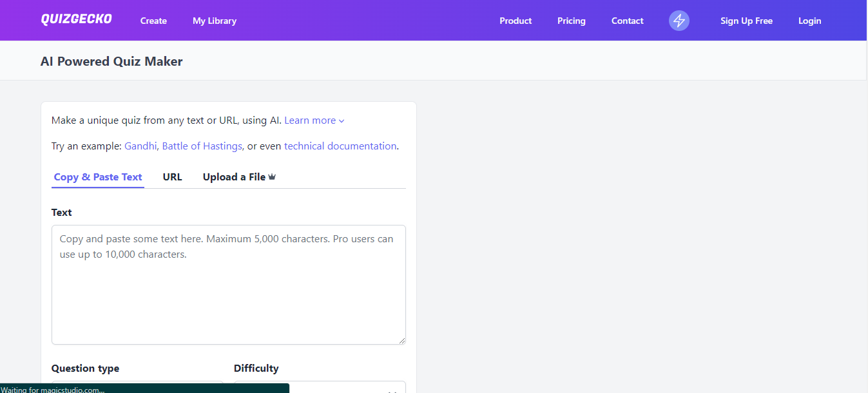Click the Text field label
The image size is (868, 393).
[x=62, y=213]
